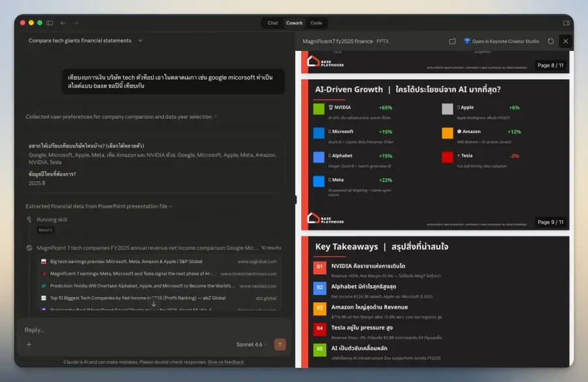The image size is (588, 382).
Task: Click Amazon orange color square
Action: pos(448,133)
